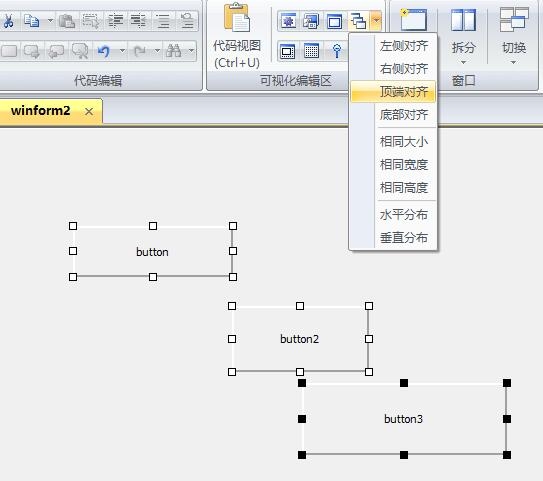Click the window gear settings icon
543x481 pixels.
pyautogui.click(x=288, y=21)
